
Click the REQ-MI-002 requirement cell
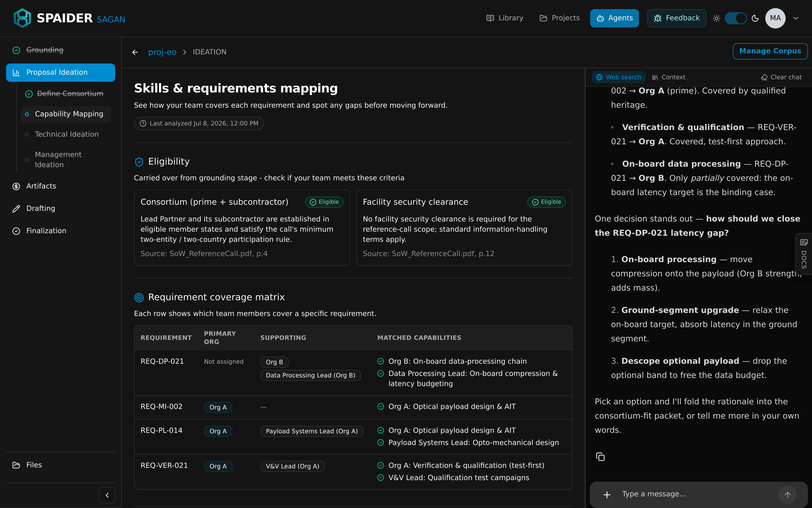tap(162, 407)
